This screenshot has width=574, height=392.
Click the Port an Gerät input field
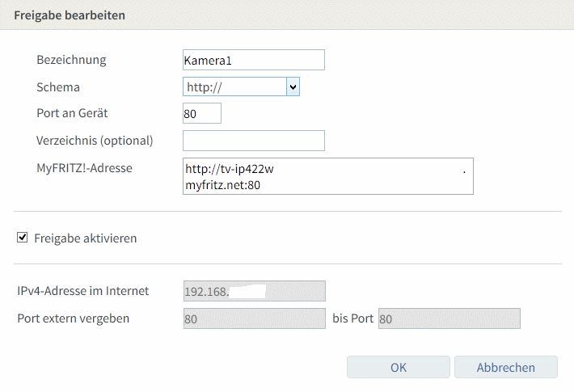tap(202, 114)
